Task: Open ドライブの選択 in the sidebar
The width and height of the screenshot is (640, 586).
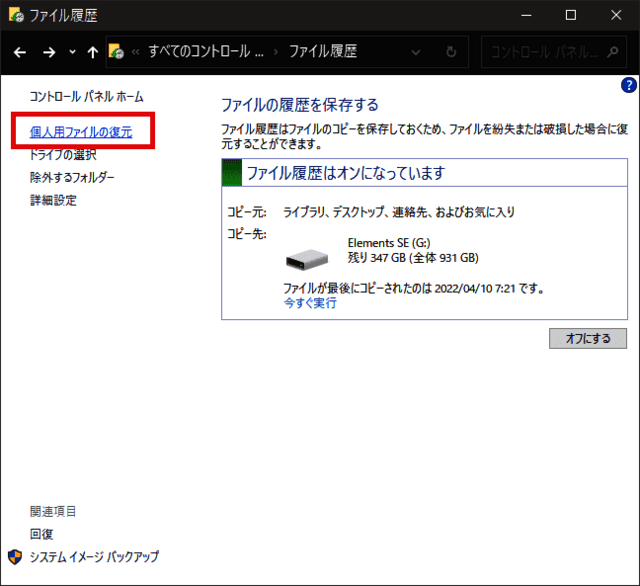Action: click(63, 155)
